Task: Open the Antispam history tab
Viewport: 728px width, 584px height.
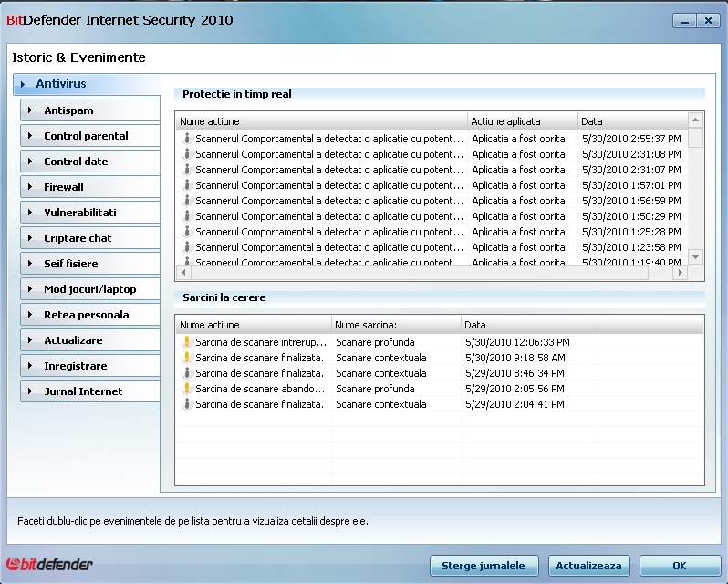Action: [x=90, y=110]
